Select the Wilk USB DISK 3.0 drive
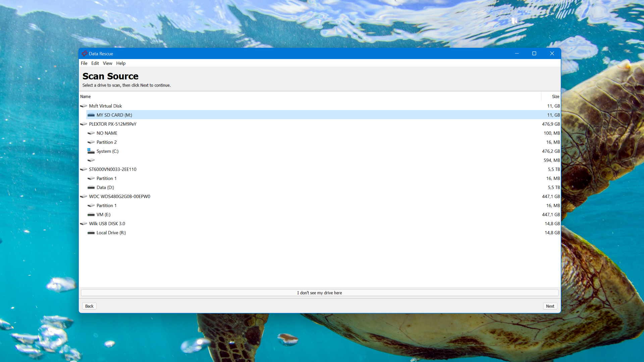The image size is (644, 362). [320, 224]
